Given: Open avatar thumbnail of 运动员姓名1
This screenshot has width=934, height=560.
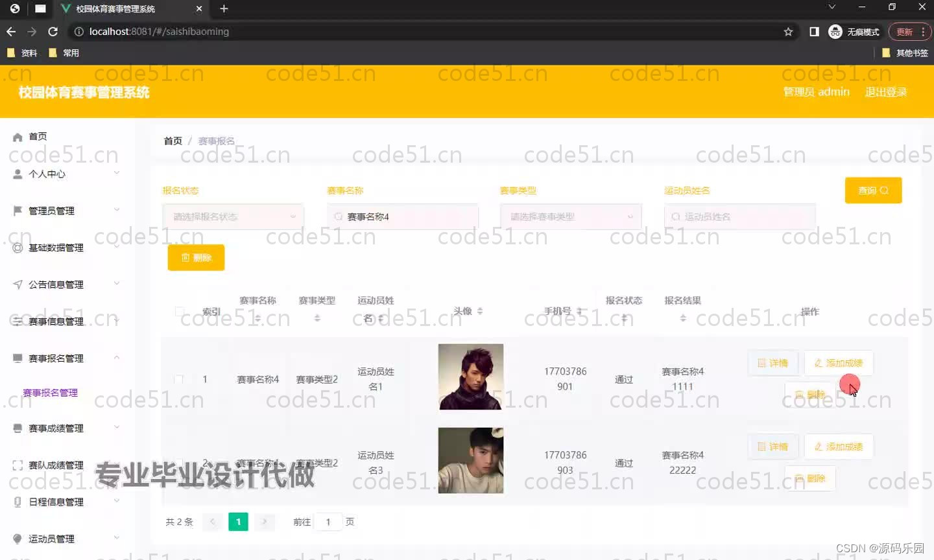Looking at the screenshot, I should click(x=471, y=377).
